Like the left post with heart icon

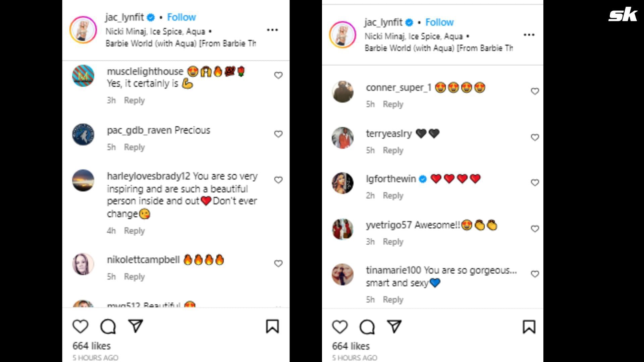(80, 326)
